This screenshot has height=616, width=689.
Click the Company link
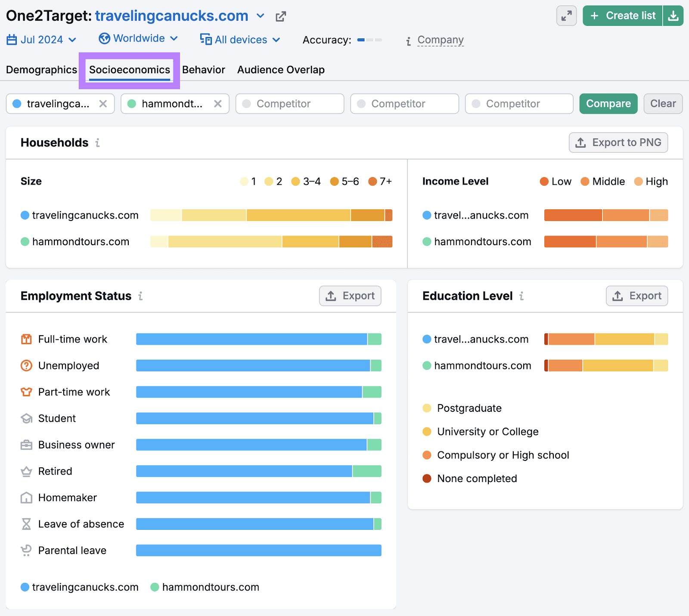(x=441, y=40)
